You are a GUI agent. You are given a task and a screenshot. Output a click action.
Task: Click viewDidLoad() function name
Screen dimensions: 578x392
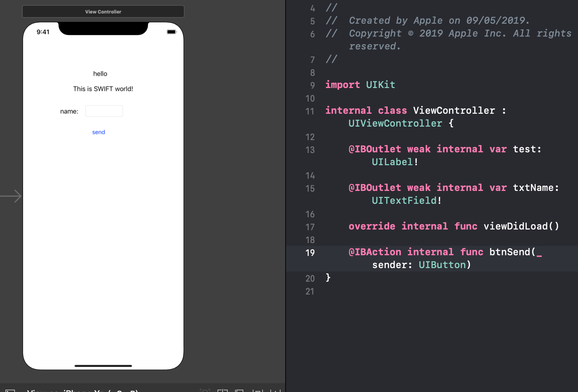tap(521, 226)
